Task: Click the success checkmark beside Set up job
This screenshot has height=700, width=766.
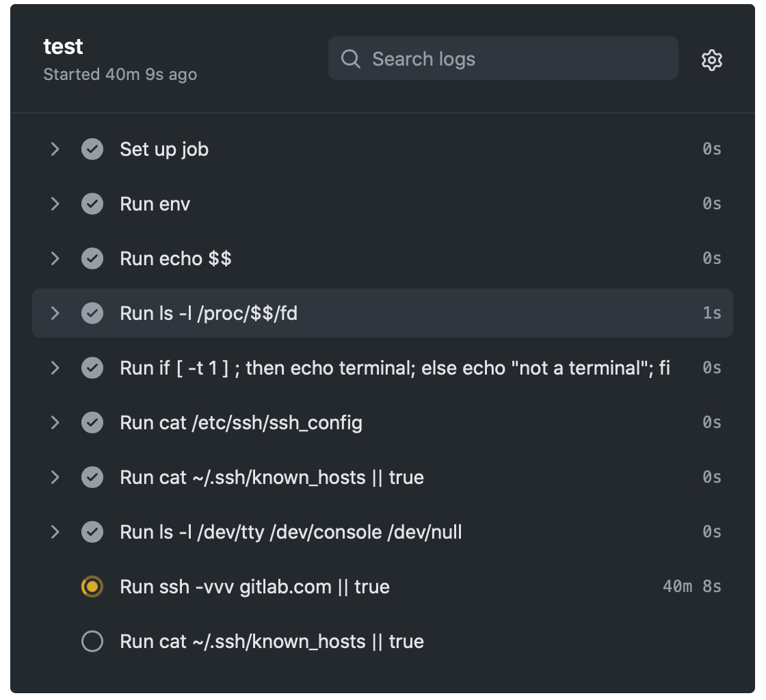Action: (92, 149)
